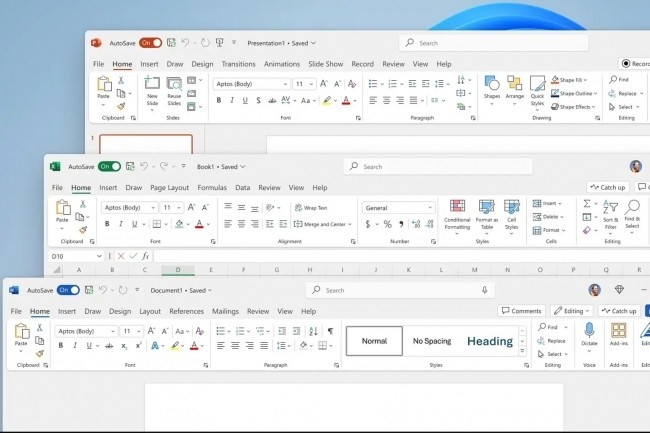Open Shapes gallery in PowerPoint
Screen dimensions: 650x433
tap(491, 85)
